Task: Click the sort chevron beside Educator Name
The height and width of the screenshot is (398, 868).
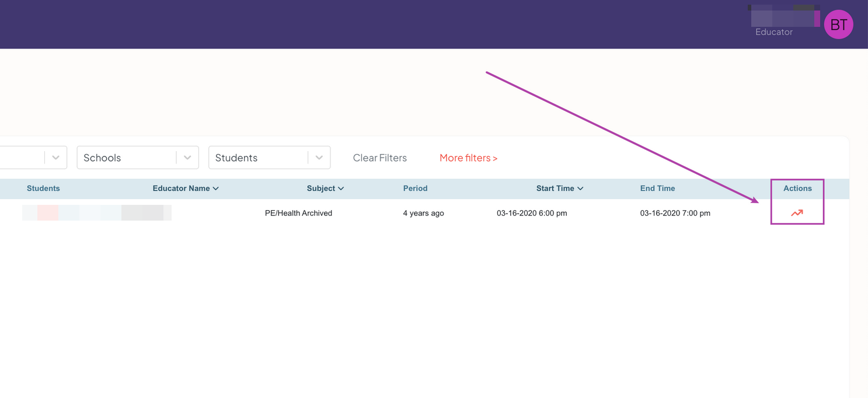Action: [x=216, y=188]
